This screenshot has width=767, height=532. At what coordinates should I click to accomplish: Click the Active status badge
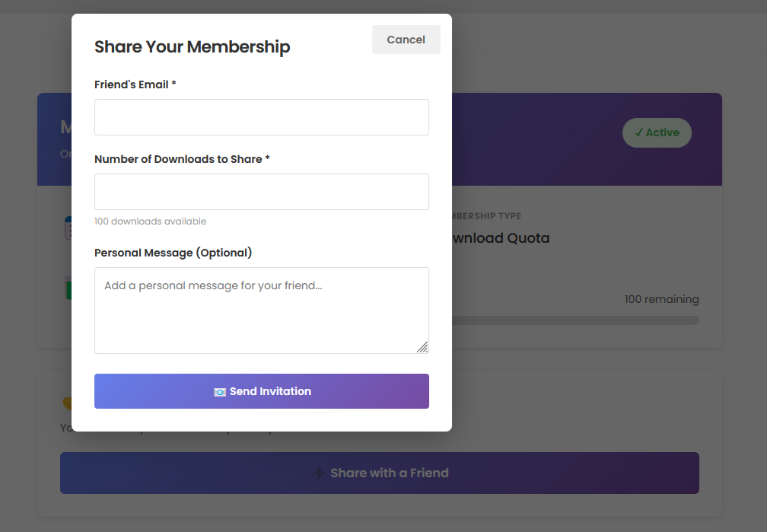tap(657, 132)
